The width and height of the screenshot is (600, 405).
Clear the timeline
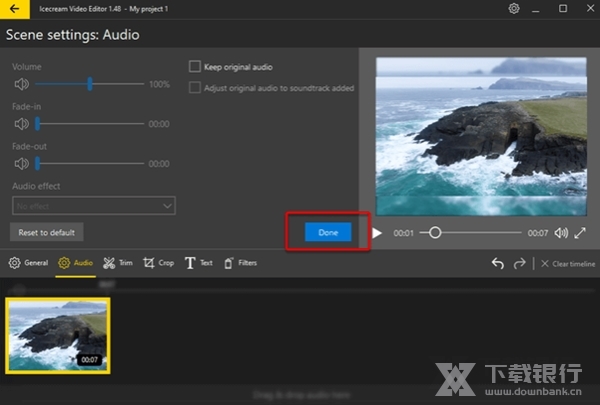(x=568, y=263)
